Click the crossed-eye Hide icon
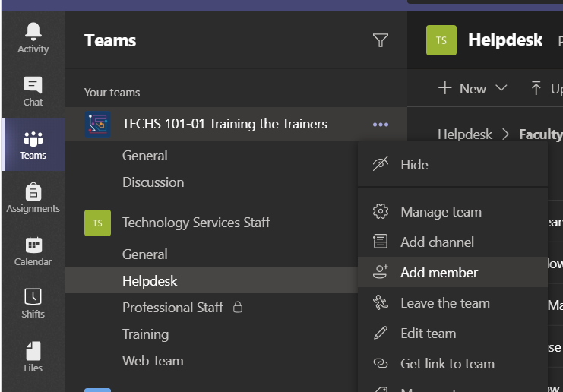 pyautogui.click(x=381, y=164)
